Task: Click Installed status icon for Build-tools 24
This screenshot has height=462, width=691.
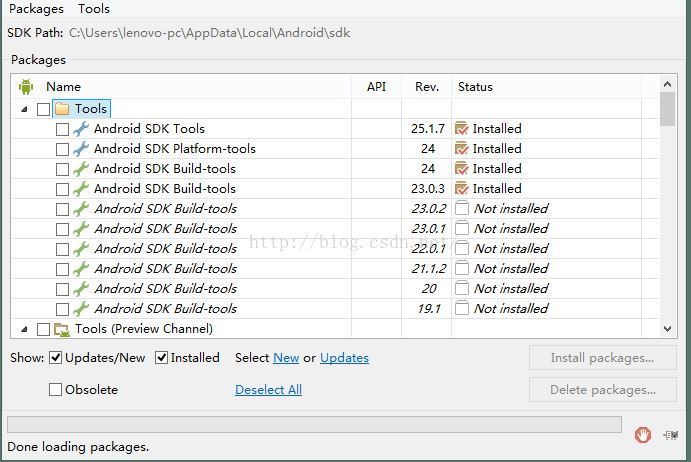Action: [x=461, y=168]
